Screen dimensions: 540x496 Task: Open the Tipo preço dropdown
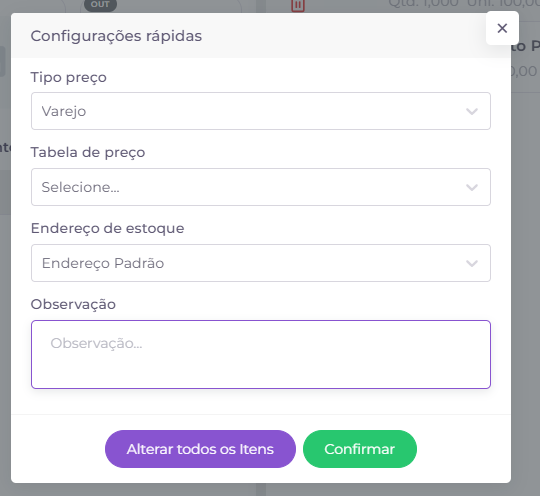pyautogui.click(x=261, y=111)
